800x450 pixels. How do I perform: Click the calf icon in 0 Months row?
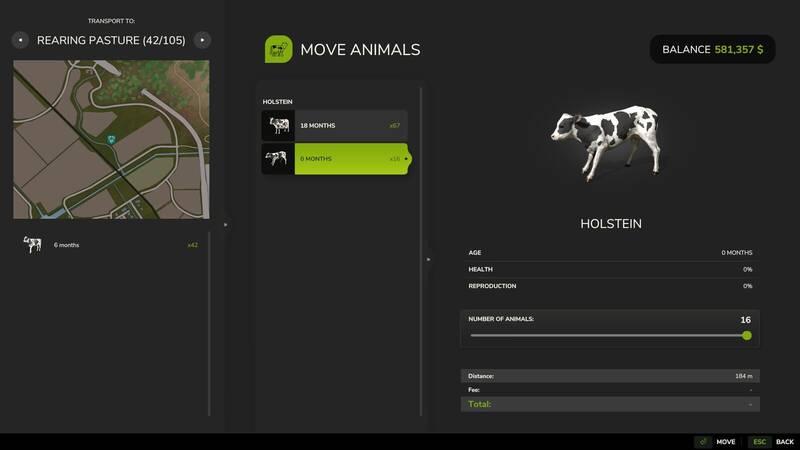coord(277,158)
